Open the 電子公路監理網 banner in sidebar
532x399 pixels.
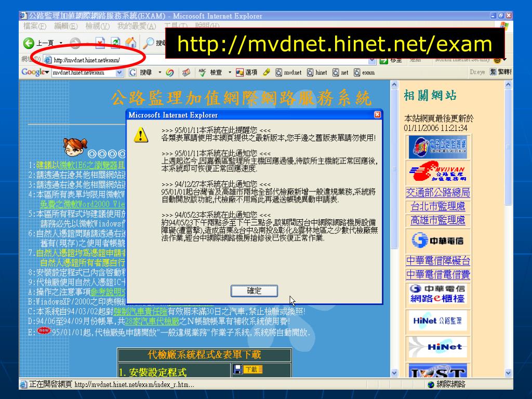437,147
